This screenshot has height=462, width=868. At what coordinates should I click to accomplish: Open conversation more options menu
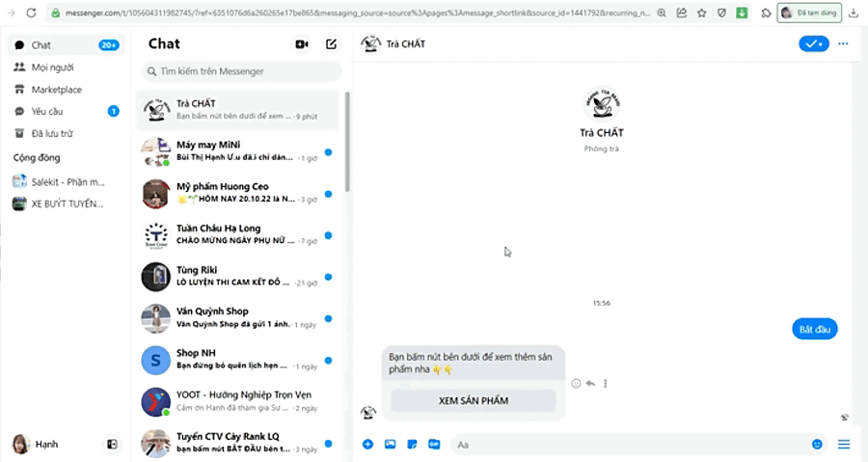(843, 43)
